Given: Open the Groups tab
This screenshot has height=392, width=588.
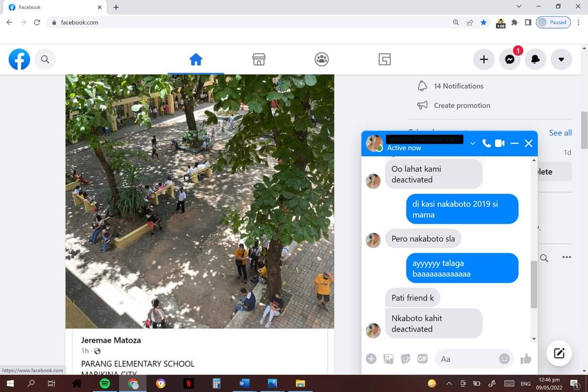Looking at the screenshot, I should pyautogui.click(x=322, y=59).
